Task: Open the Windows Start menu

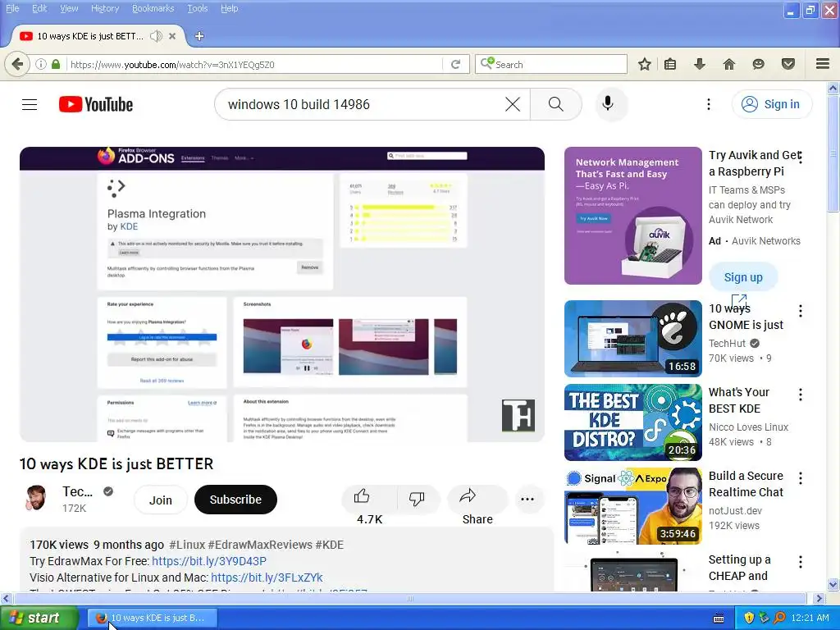Action: (39, 618)
